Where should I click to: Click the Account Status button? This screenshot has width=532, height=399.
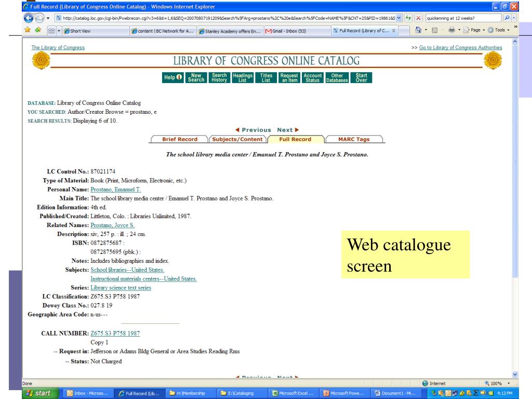[x=312, y=77]
